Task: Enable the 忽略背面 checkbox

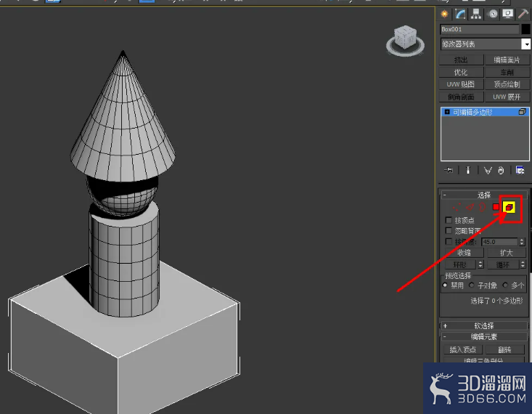Action: (449, 230)
